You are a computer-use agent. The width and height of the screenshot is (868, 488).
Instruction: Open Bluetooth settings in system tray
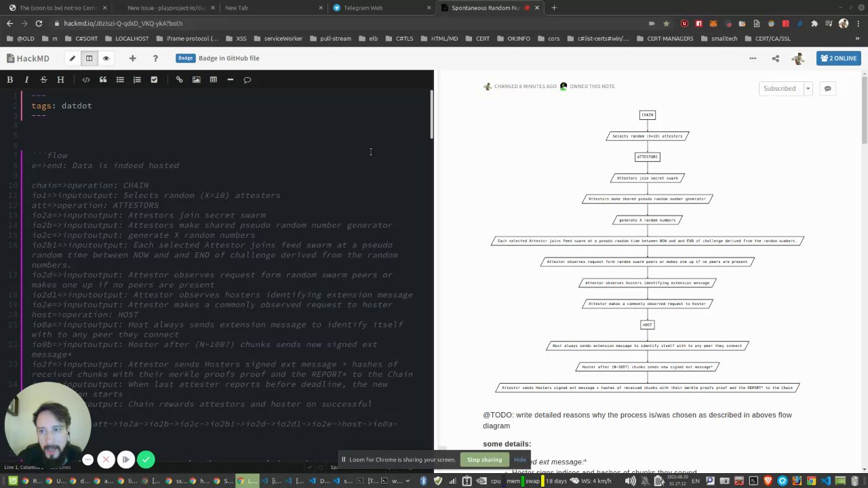423,481
